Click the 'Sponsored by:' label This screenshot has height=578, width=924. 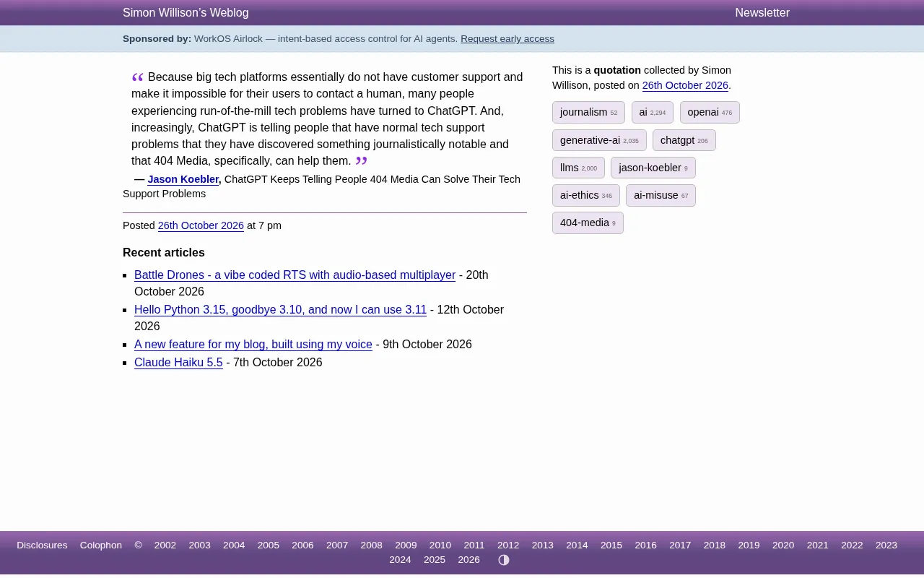point(157,39)
